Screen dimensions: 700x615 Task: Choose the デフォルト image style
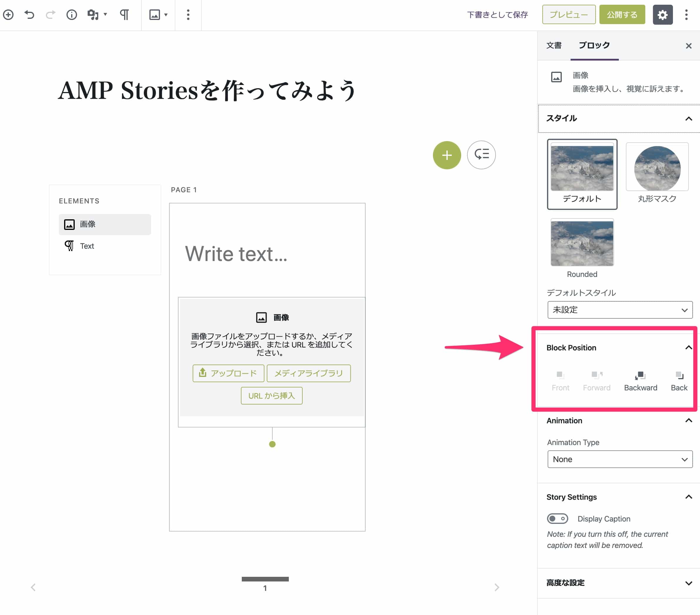(x=582, y=174)
